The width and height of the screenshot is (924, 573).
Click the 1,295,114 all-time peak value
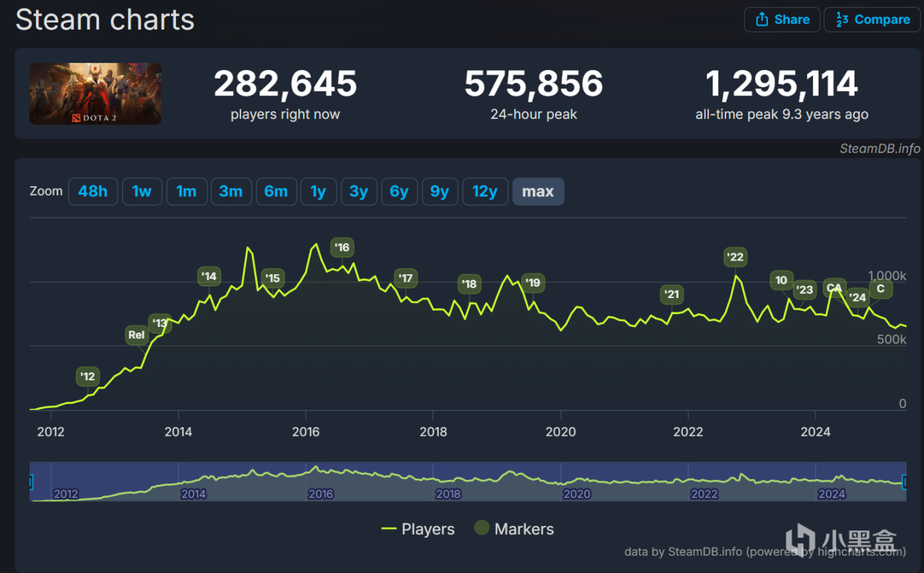(782, 84)
